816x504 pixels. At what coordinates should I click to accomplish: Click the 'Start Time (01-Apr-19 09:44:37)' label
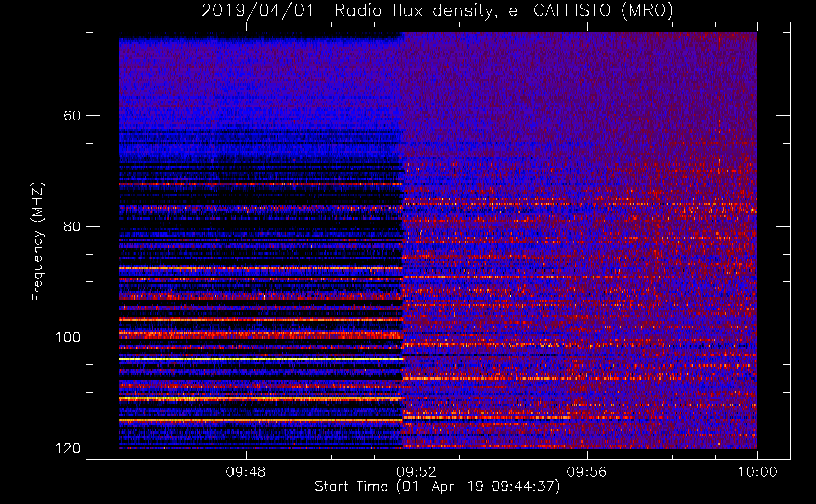[x=437, y=487]
